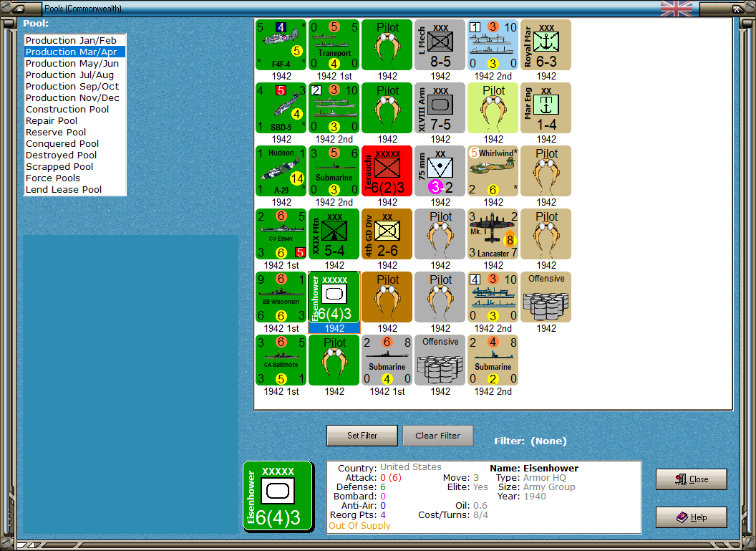Select the green convoy counter numbered 2
Image resolution: width=756 pixels, height=551 pixels.
(334, 108)
